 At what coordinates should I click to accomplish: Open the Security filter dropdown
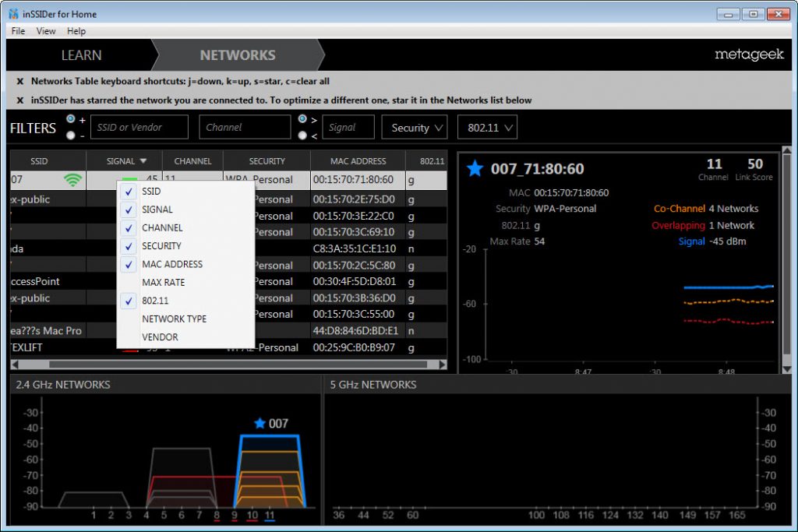pyautogui.click(x=415, y=127)
